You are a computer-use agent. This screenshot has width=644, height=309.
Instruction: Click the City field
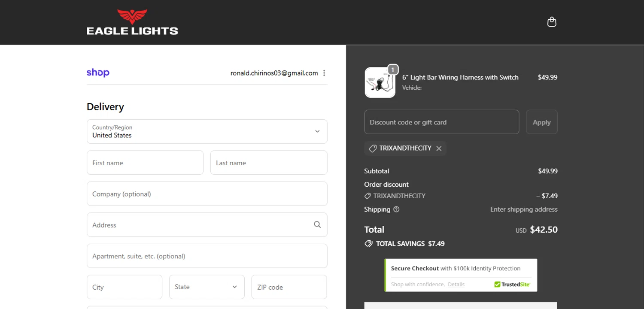pyautogui.click(x=125, y=287)
